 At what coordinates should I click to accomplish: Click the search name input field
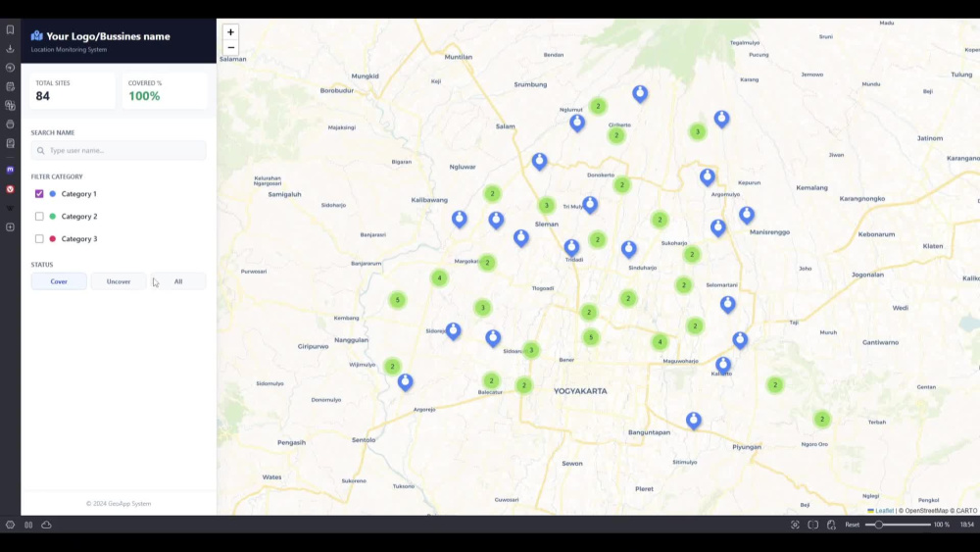[x=119, y=151]
